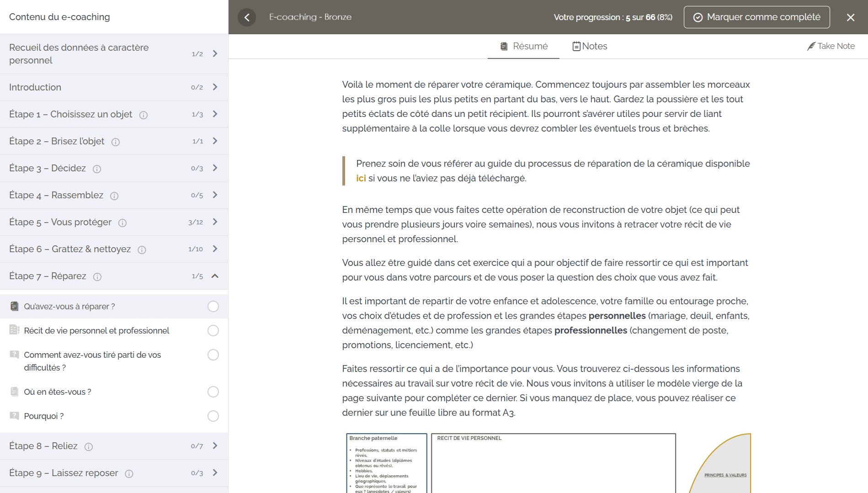The image size is (868, 493).
Task: Close the e-coaching viewer with the X
Action: [x=850, y=17]
